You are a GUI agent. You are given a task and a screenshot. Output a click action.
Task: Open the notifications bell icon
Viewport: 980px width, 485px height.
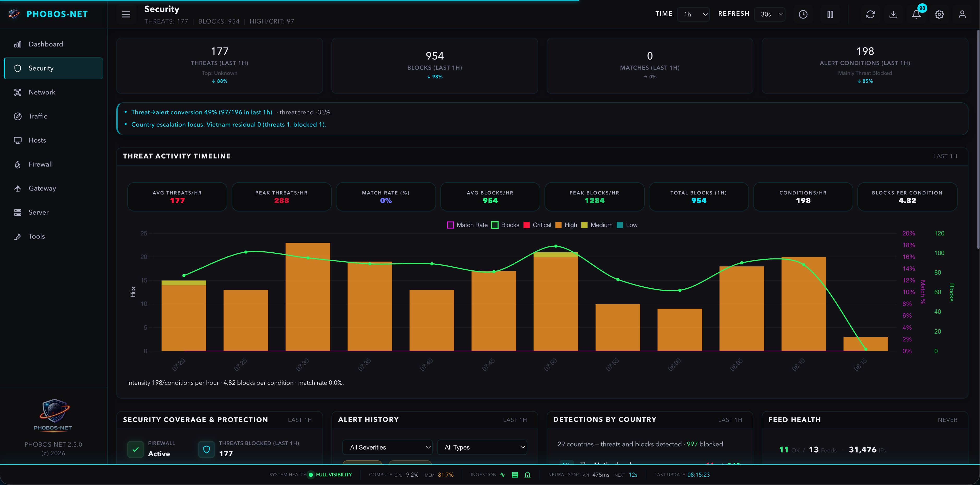pos(916,14)
